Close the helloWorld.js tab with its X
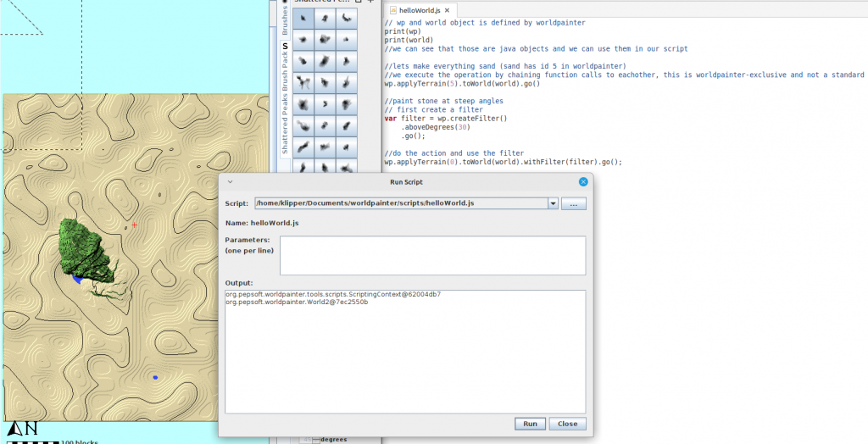This screenshot has height=444, width=868. tap(447, 10)
